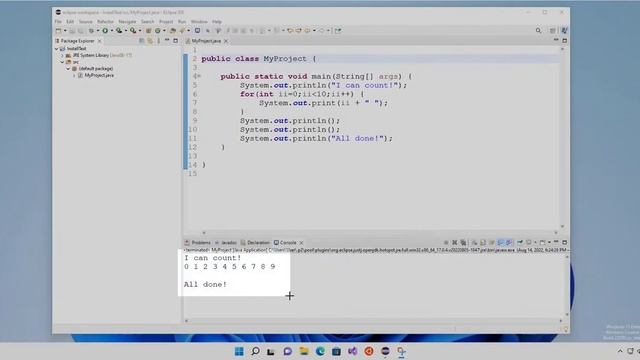This screenshot has height=360, width=640.
Task: Select MyProject.java in Package Explorer
Action: coord(99,76)
